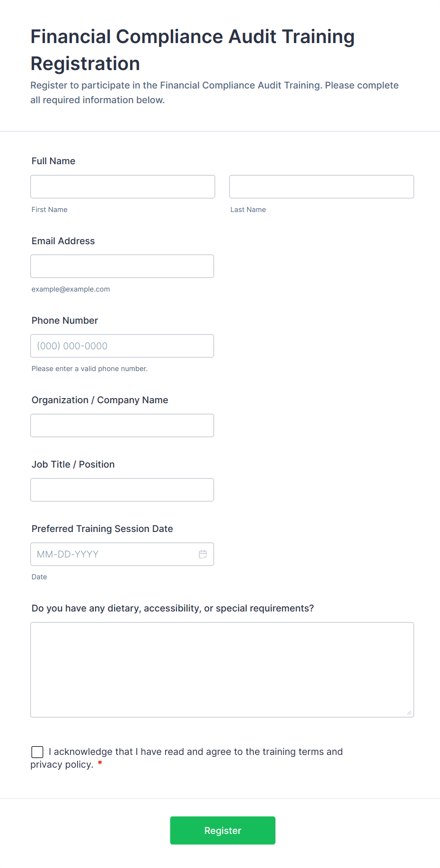The width and height of the screenshot is (440, 868).
Task: Open the calendar picker icon
Action: [x=203, y=554]
